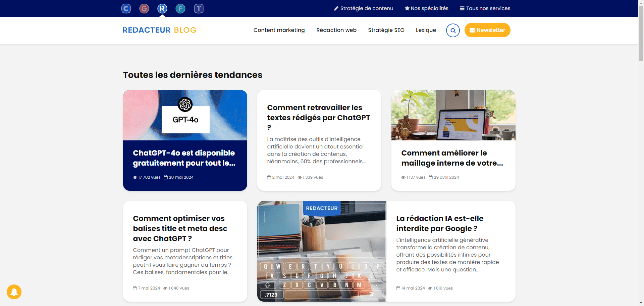
Task: Select Lexique in the navigation bar
Action: (426, 30)
